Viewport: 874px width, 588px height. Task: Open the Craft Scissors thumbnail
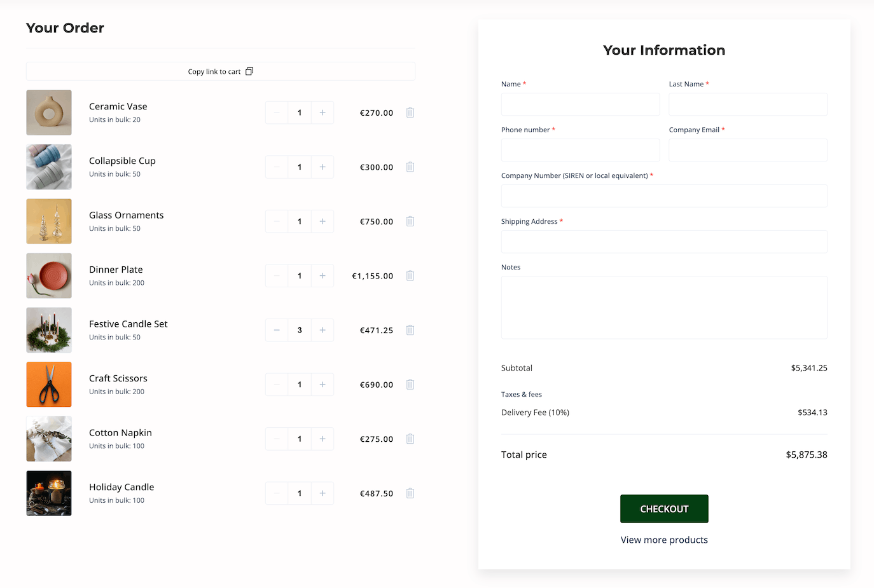click(49, 385)
